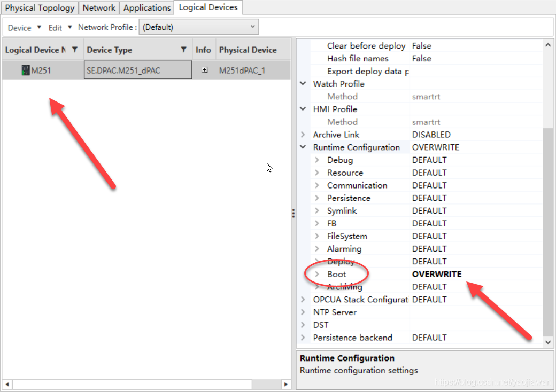Filter by Logical Device Name column
The height and width of the screenshot is (392, 556).
pos(75,50)
